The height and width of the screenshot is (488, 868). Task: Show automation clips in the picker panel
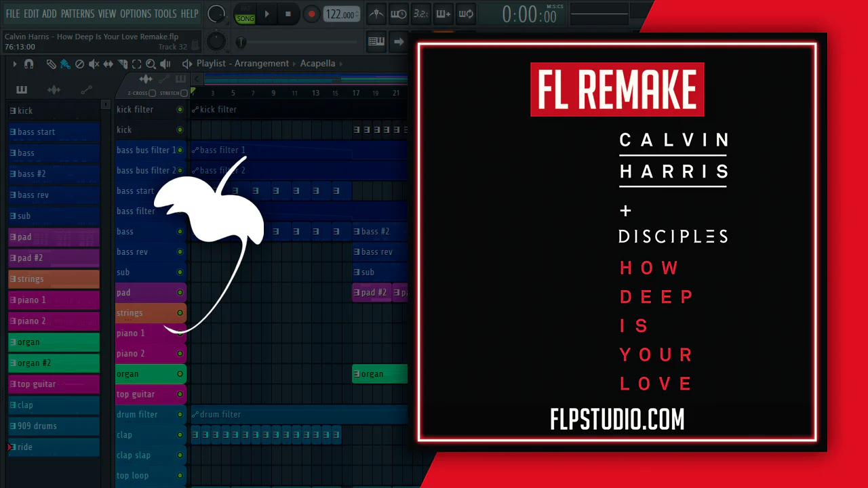tap(86, 89)
